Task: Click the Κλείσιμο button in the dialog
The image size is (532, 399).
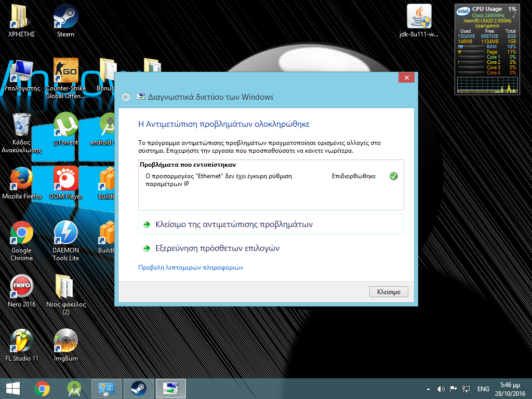Action: pyautogui.click(x=389, y=291)
